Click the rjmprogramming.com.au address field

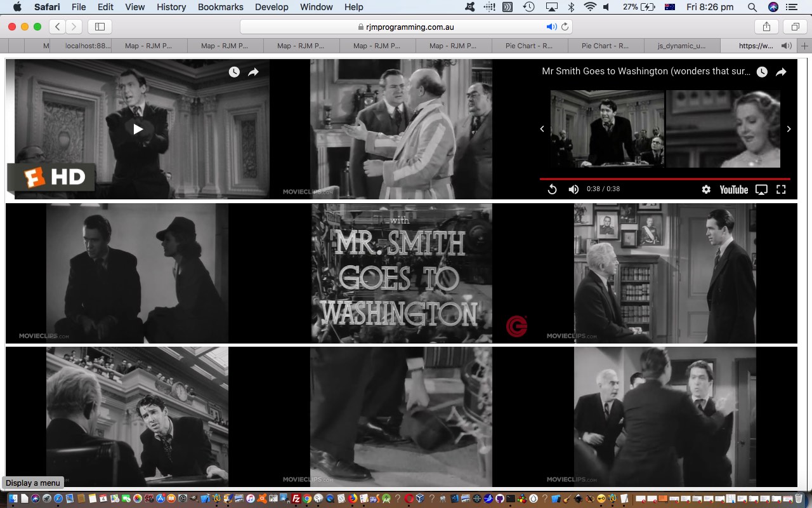[406, 27]
